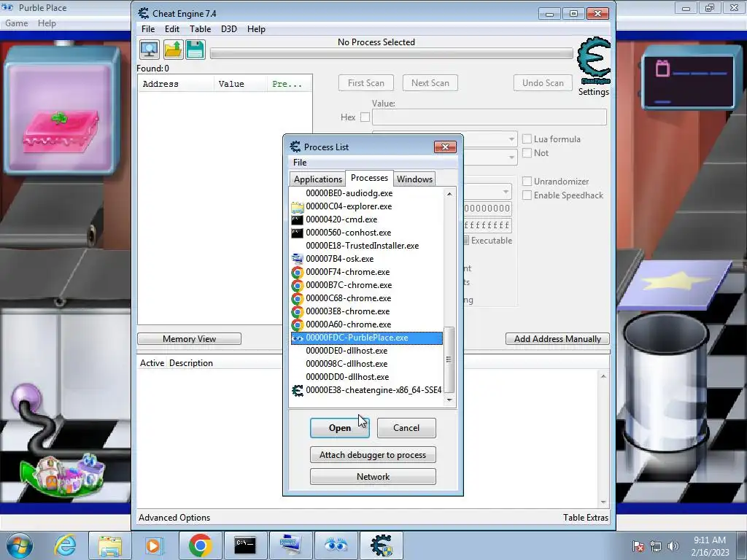Click chrome icon for 00000F74-chrome.exe
This screenshot has height=560, width=747.
(298, 272)
